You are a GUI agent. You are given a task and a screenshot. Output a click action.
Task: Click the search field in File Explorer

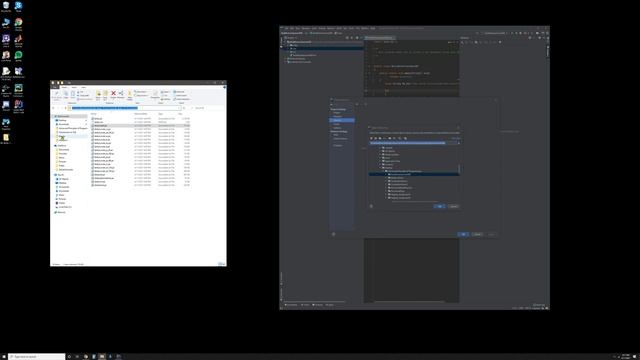(208, 108)
